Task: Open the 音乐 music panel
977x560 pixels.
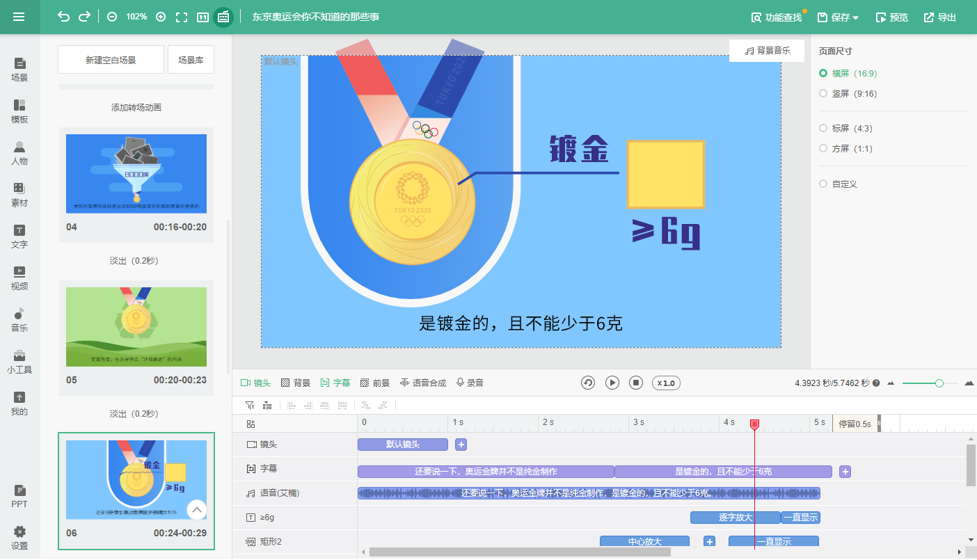Action: [x=19, y=320]
